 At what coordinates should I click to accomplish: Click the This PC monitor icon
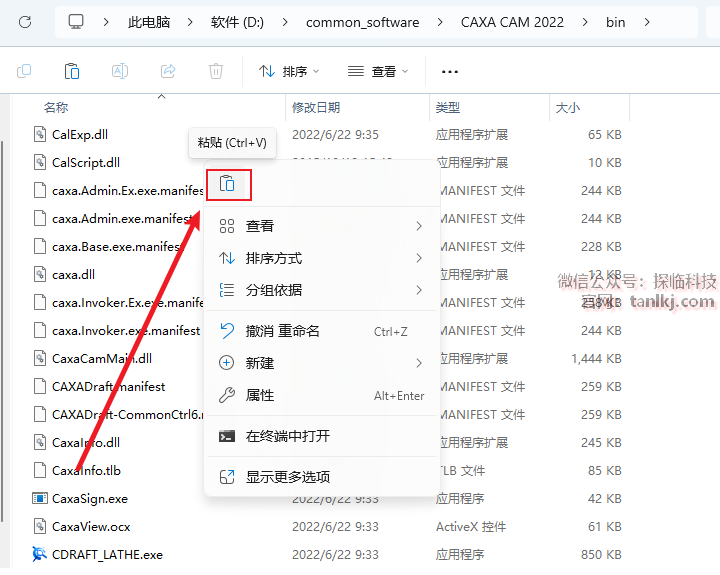(77, 21)
